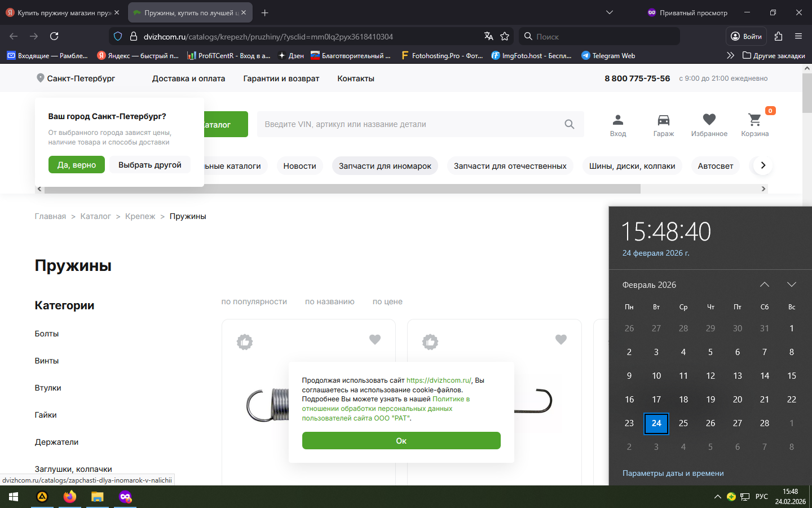Click the badge icon on first product card
This screenshot has height=508, width=812.
coord(245,342)
